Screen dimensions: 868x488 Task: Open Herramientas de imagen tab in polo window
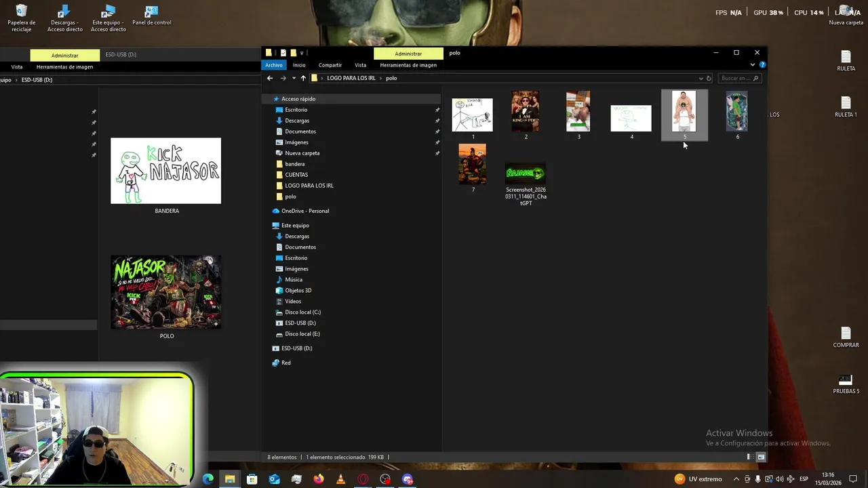pyautogui.click(x=408, y=65)
